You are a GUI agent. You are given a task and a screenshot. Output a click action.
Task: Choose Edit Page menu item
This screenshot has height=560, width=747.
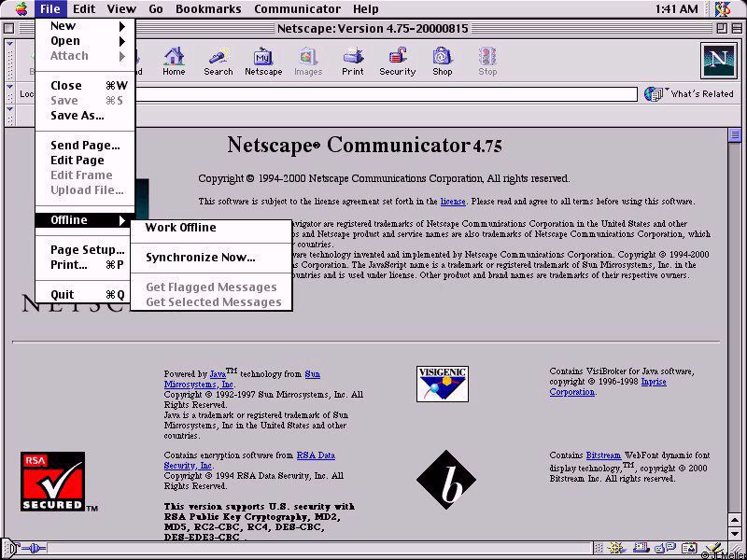[86, 161]
